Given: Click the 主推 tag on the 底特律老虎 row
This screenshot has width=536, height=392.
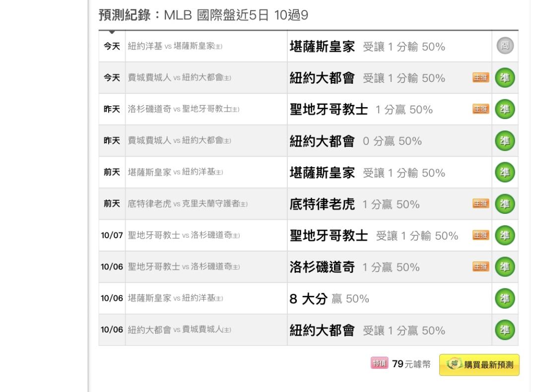Looking at the screenshot, I should pyautogui.click(x=480, y=203).
